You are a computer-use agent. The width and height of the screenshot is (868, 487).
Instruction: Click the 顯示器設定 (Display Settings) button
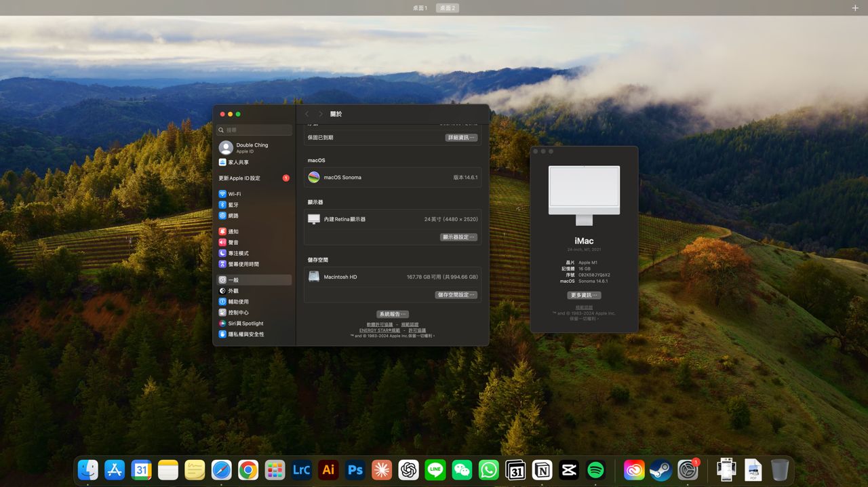pyautogui.click(x=459, y=237)
